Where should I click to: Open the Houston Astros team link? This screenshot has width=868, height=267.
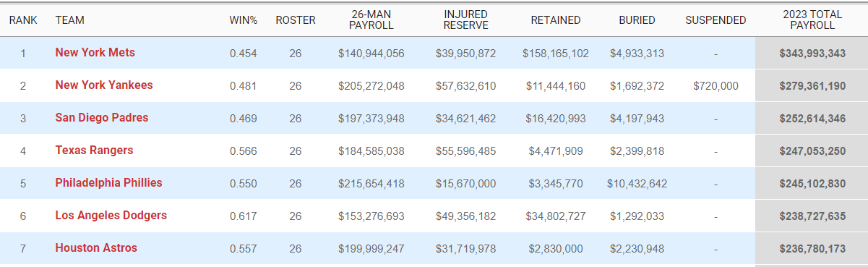pos(96,248)
